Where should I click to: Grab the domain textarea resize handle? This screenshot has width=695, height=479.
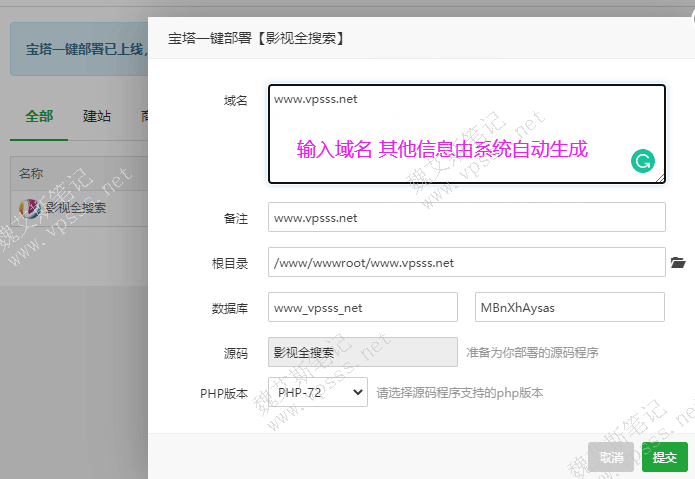click(660, 178)
